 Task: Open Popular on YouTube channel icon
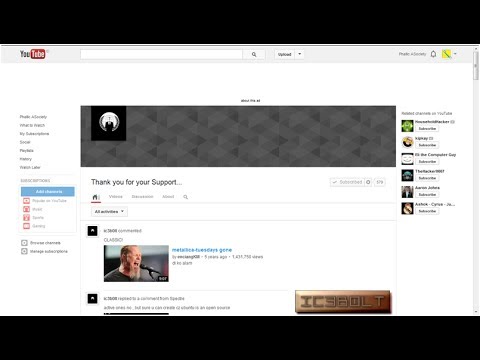(x=26, y=201)
